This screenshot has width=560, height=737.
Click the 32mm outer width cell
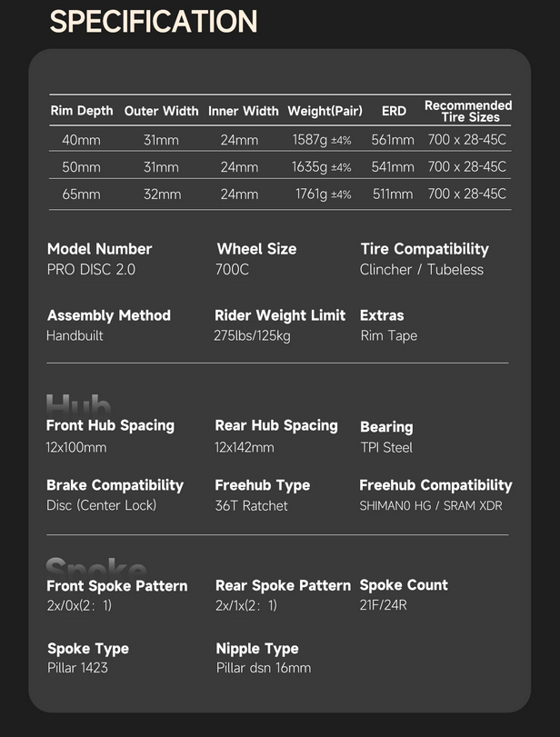[x=162, y=194]
